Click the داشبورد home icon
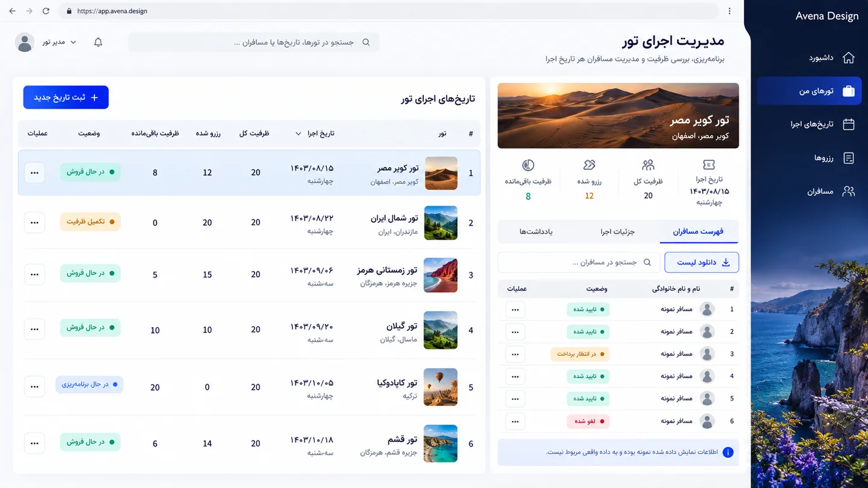Image resolution: width=868 pixels, height=488 pixels. [x=848, y=58]
